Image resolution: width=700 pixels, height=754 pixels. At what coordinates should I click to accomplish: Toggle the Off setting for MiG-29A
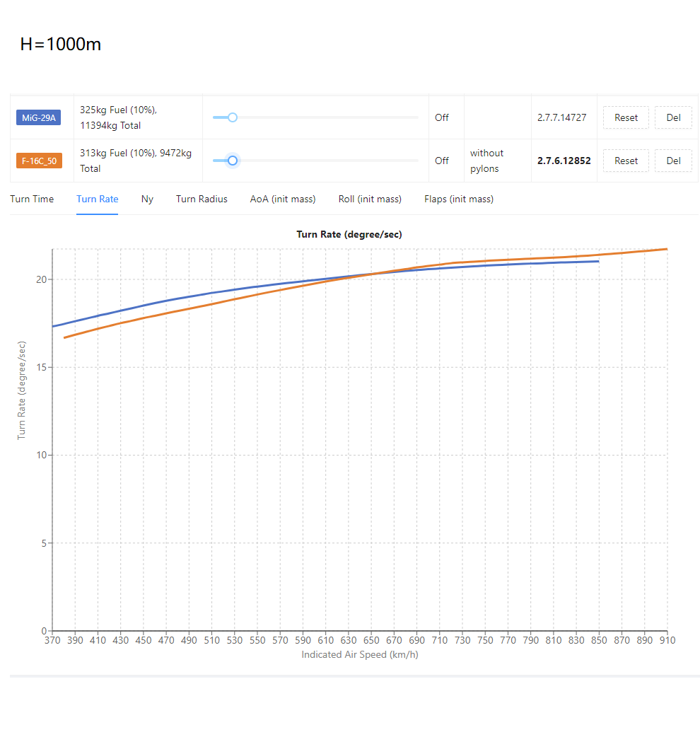441,118
